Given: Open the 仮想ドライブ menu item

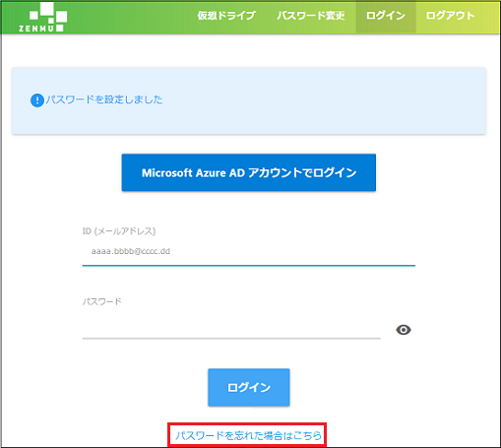Looking at the screenshot, I should coord(226,16).
